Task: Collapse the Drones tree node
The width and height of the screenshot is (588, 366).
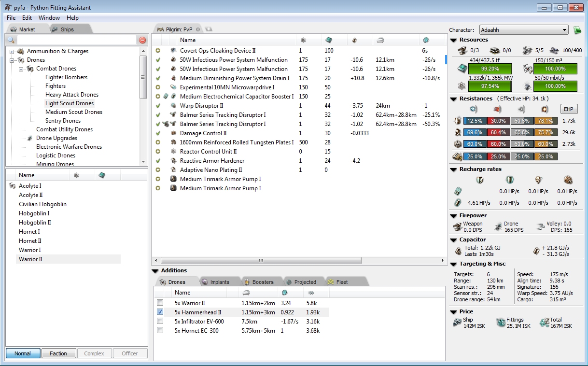Action: pyautogui.click(x=12, y=60)
